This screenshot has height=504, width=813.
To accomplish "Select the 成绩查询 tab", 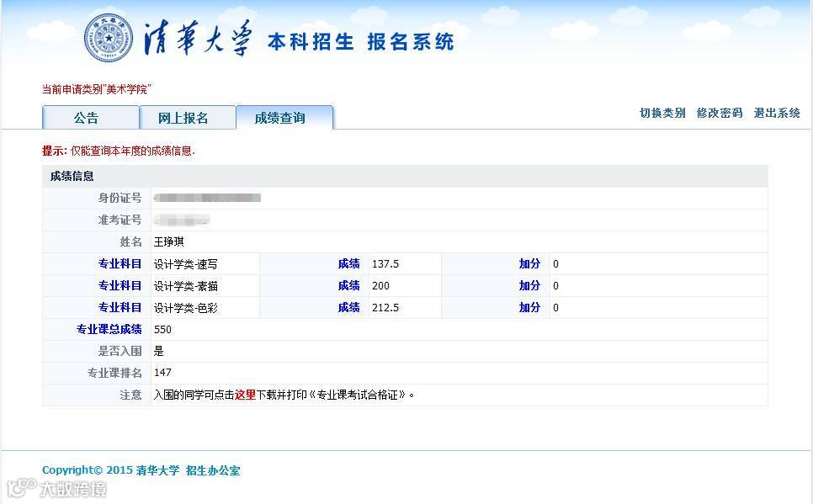I will click(284, 117).
